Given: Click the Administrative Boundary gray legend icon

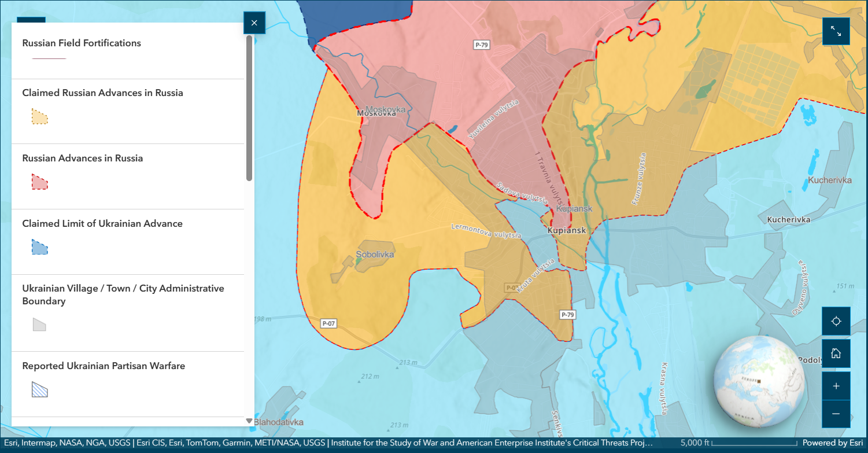Looking at the screenshot, I should pyautogui.click(x=39, y=325).
